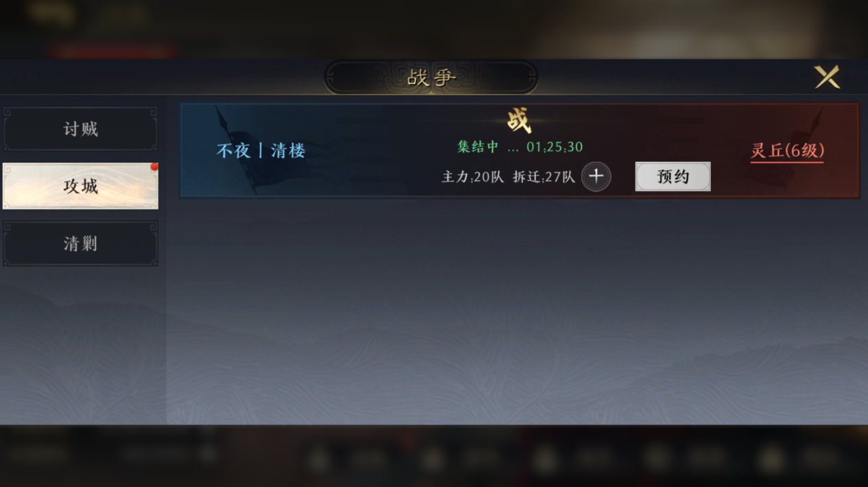Click the 集结中 status text
This screenshot has width=868, height=487.
point(478,147)
